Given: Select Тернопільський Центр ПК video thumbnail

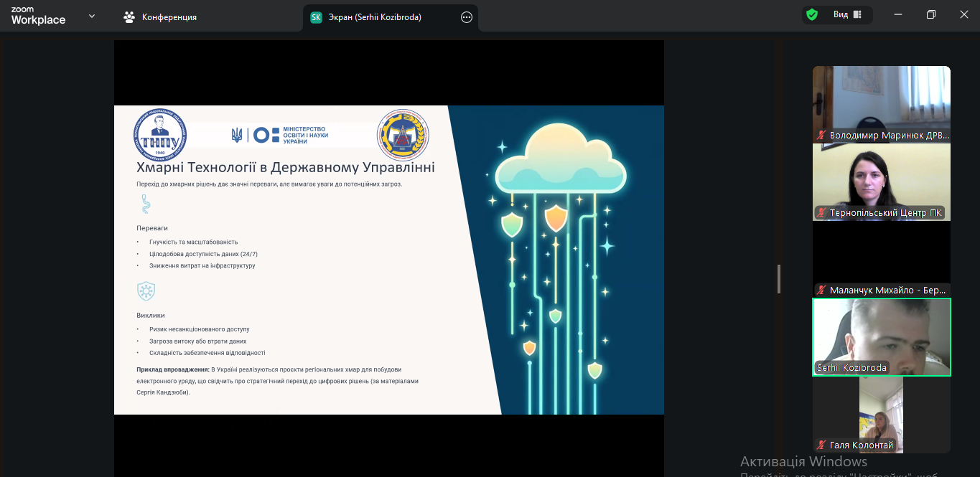Looking at the screenshot, I should coord(881,178).
